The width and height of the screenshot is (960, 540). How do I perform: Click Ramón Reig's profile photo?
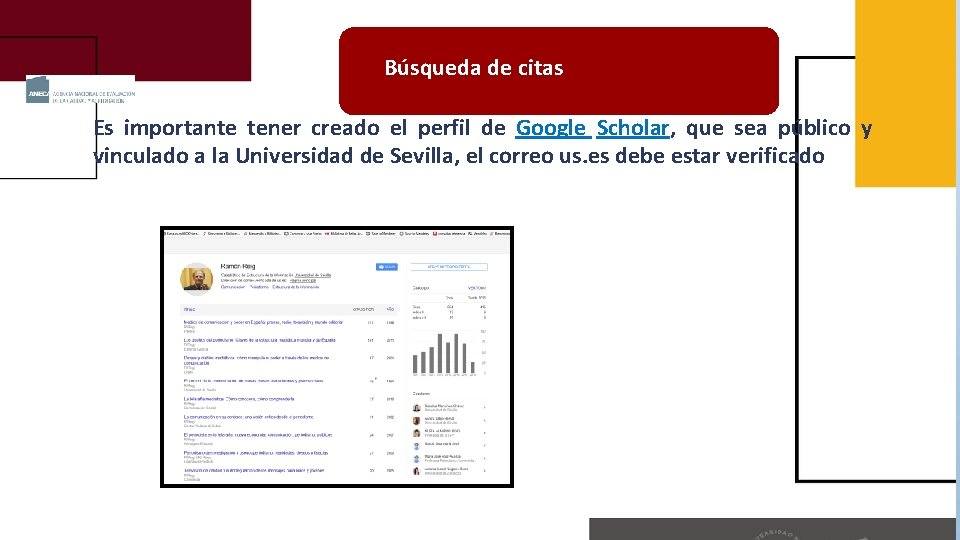(197, 279)
